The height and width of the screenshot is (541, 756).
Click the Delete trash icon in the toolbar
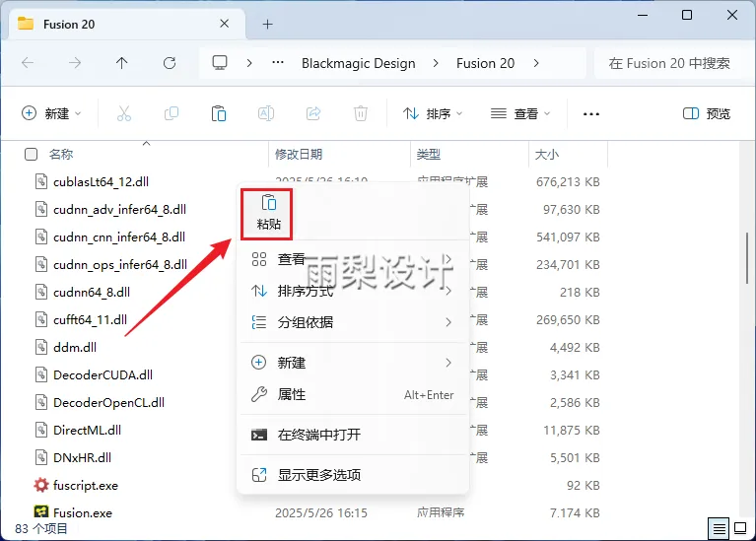(361, 113)
